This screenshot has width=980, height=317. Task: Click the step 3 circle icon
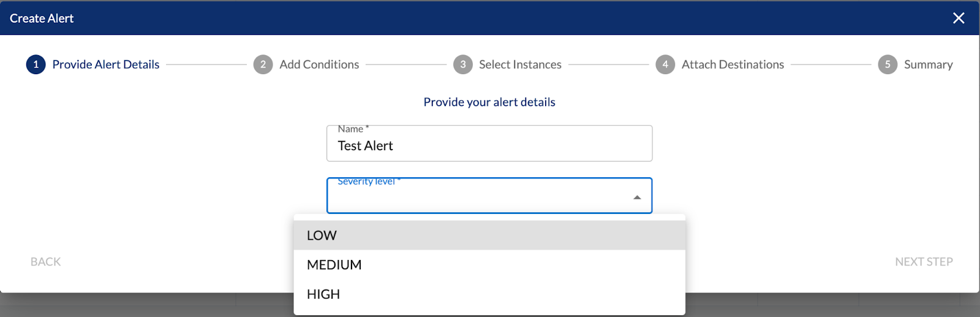pyautogui.click(x=462, y=64)
